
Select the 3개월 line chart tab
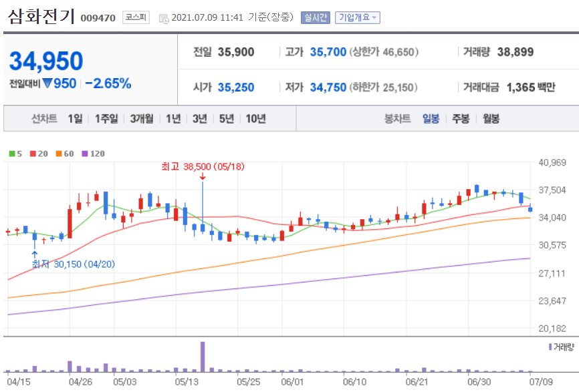(x=142, y=119)
